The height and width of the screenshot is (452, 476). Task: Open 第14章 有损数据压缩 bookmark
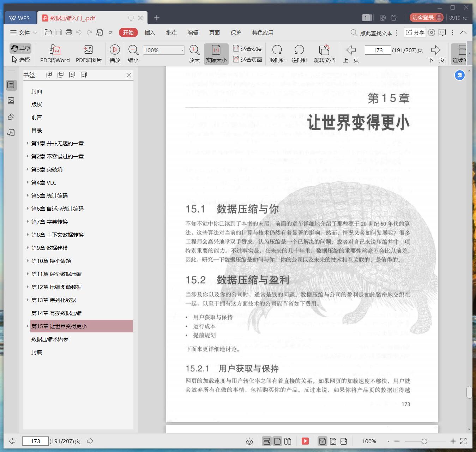56,313
